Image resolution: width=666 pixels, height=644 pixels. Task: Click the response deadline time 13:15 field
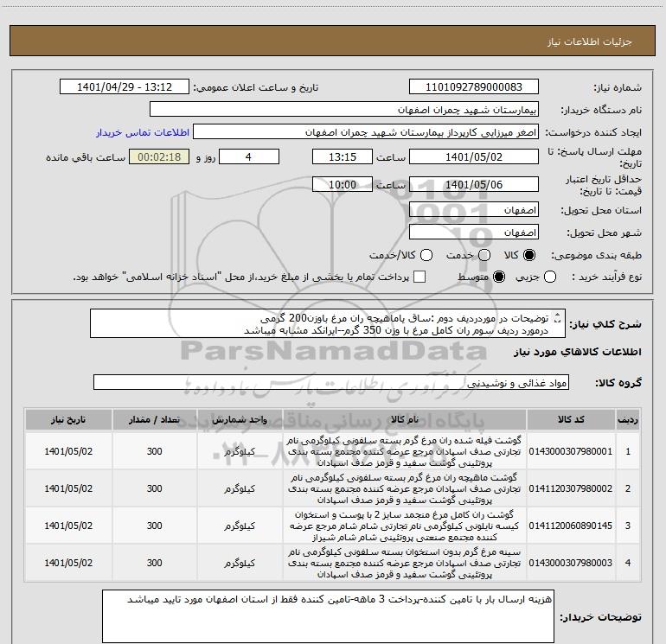pos(343,156)
